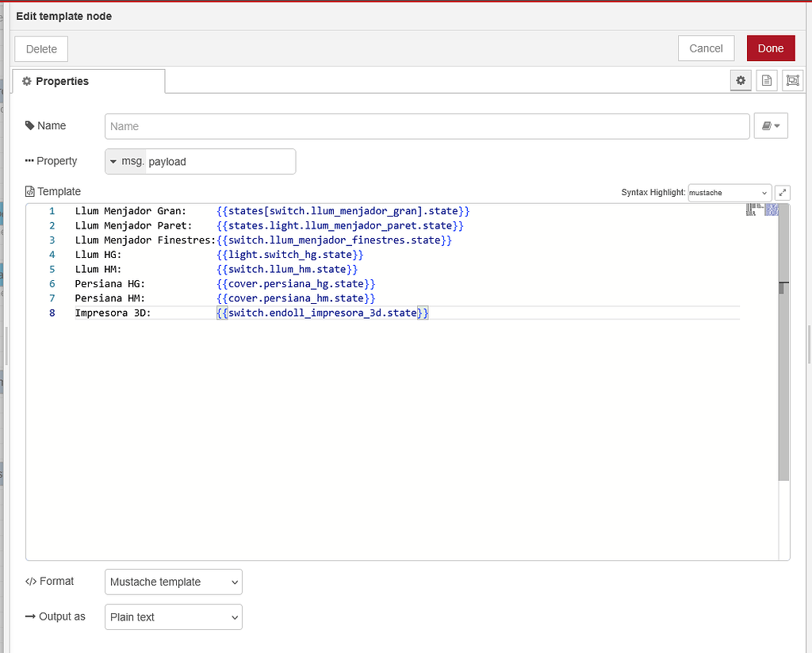Open the msg property type selector
This screenshot has height=653, width=812.
point(114,161)
